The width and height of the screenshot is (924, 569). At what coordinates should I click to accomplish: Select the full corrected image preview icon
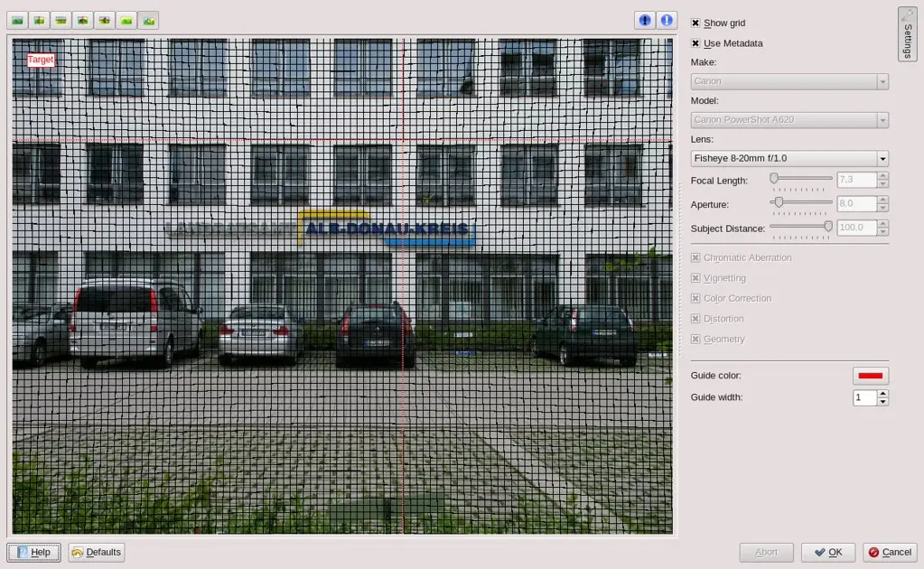(x=126, y=19)
